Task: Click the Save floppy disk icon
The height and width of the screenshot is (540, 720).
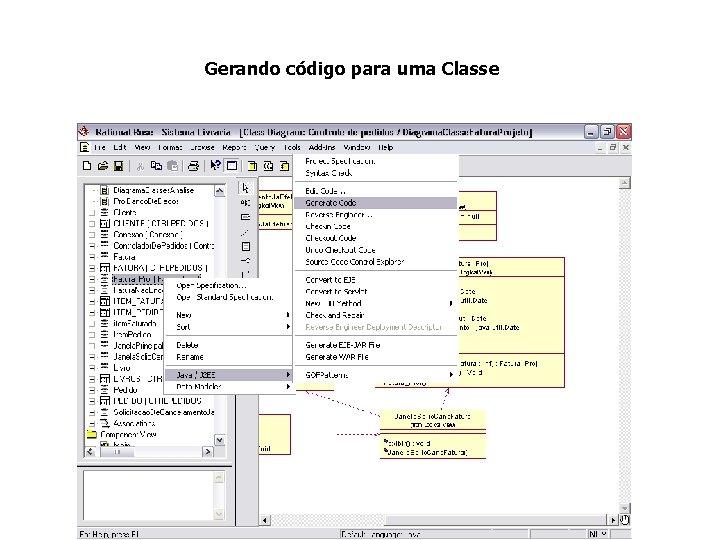Action: (118, 166)
